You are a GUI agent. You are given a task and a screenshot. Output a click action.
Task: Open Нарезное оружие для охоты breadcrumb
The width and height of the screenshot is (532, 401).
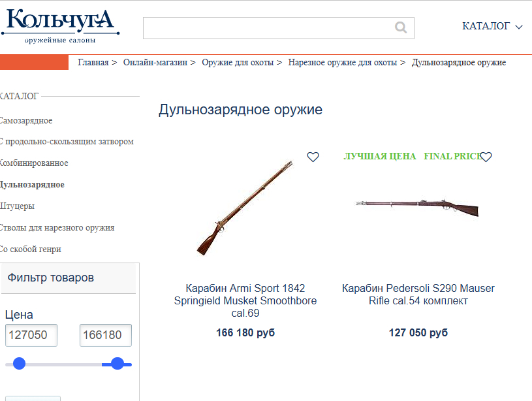(342, 63)
